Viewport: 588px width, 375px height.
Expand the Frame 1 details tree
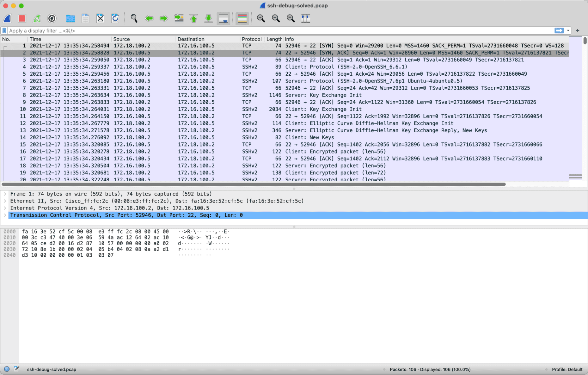(5, 194)
